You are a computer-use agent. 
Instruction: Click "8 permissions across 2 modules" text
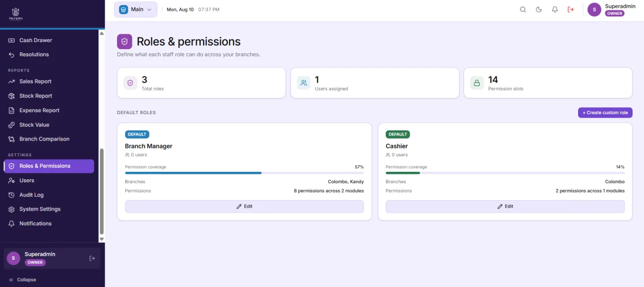tap(329, 191)
